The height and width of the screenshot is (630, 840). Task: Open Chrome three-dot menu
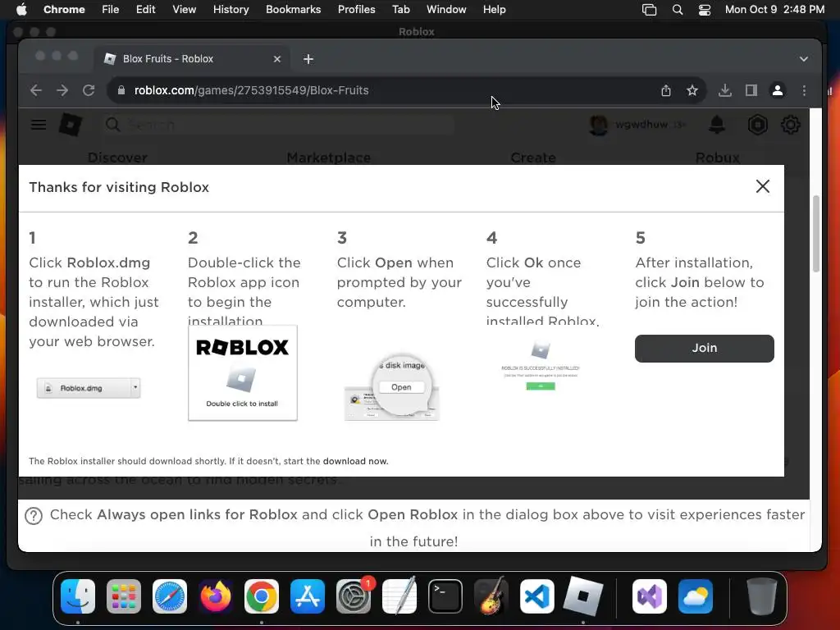[804, 90]
